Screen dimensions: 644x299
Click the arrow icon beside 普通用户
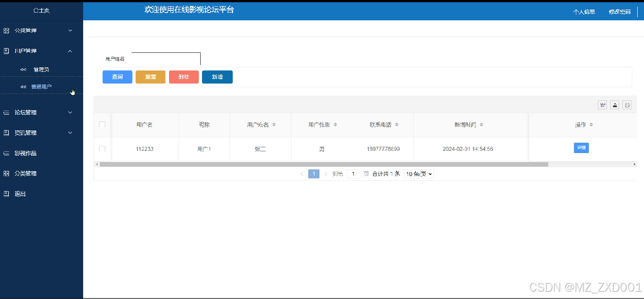point(23,87)
